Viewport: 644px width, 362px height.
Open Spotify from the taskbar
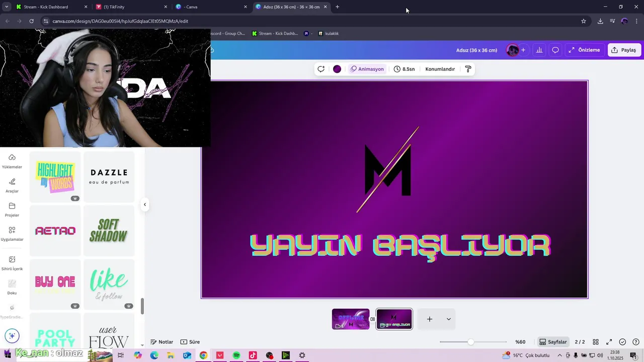236,355
